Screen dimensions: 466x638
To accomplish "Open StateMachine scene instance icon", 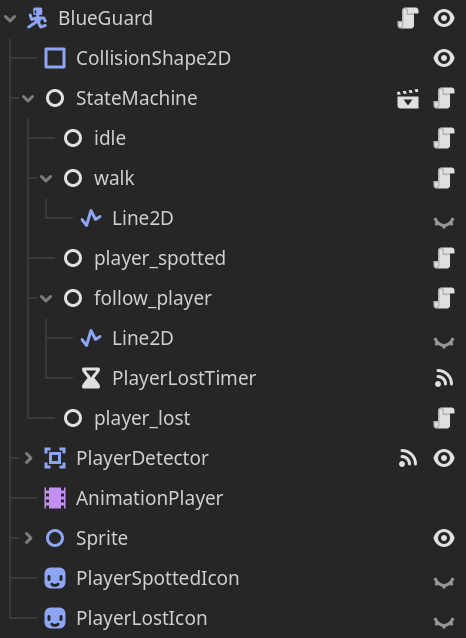I will (408, 98).
